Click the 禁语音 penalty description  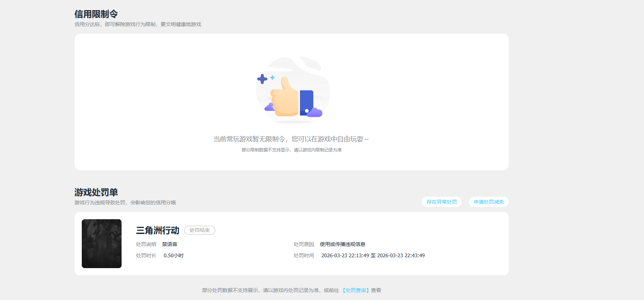point(170,244)
